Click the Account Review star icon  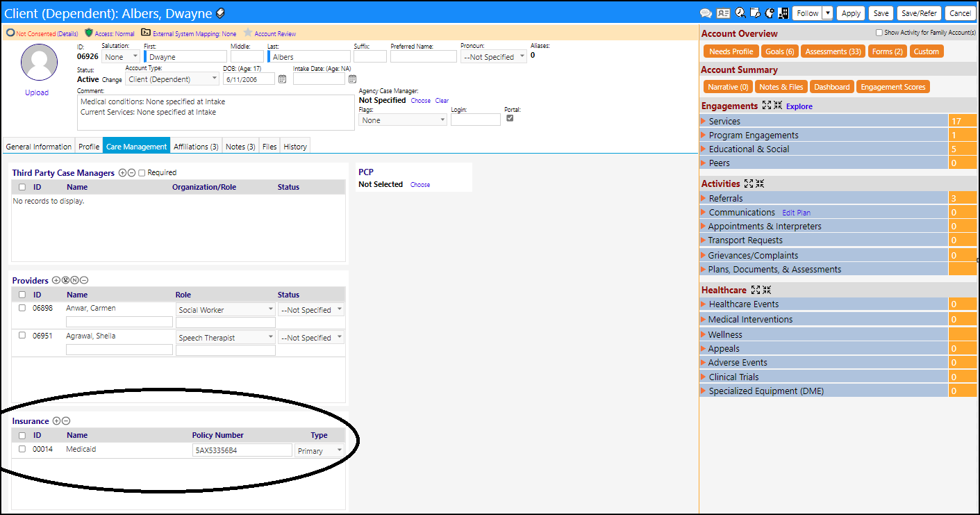click(247, 33)
